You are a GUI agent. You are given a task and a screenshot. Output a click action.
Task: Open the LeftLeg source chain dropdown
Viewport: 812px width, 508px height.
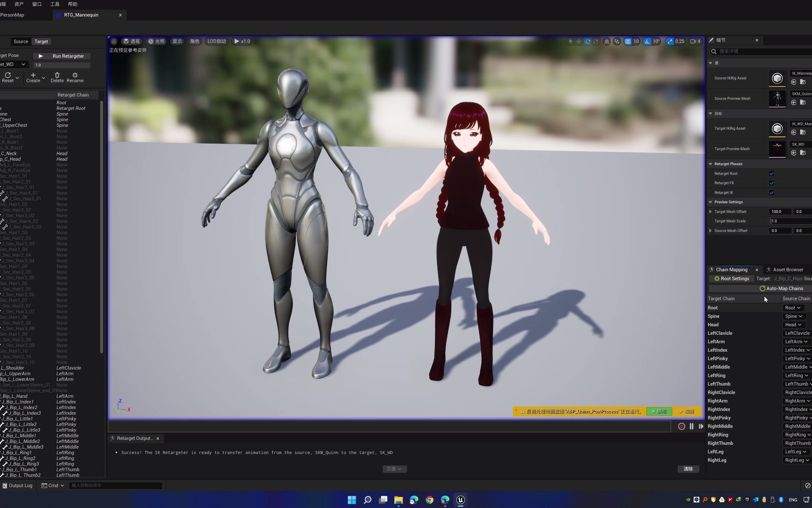(796, 452)
